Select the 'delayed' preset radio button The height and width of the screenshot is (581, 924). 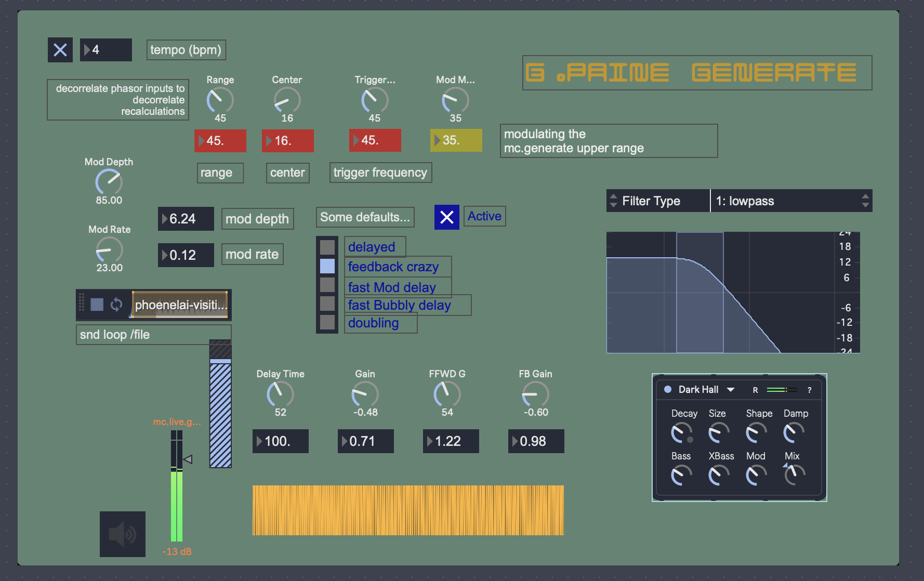(327, 247)
